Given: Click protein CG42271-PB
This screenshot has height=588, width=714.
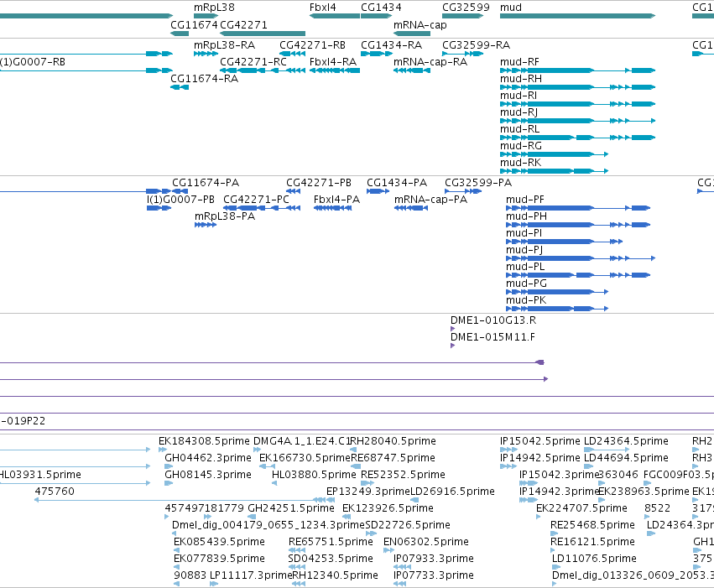Looking at the screenshot, I should point(318,183).
